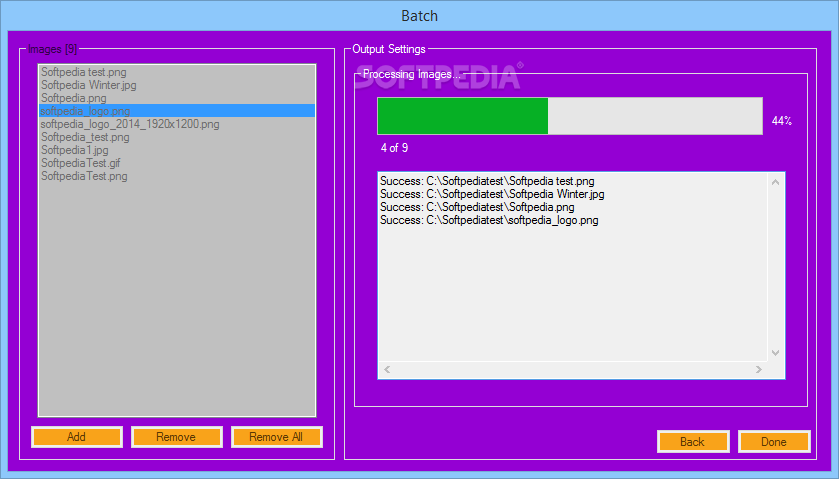This screenshot has width=839, height=479.
Task: Click the Remove button
Action: (176, 437)
